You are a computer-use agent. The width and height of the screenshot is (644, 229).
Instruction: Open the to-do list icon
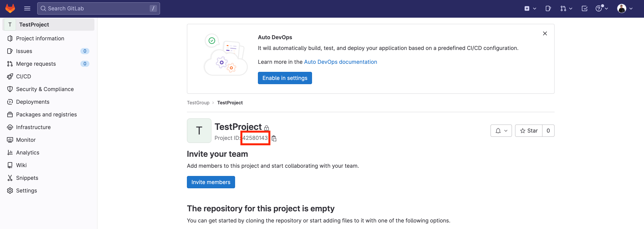coord(584,8)
